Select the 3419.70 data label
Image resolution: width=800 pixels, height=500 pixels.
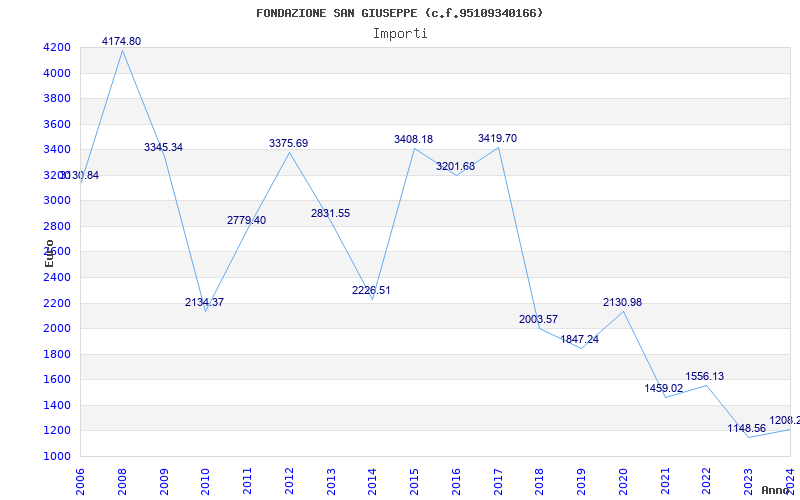pos(497,138)
